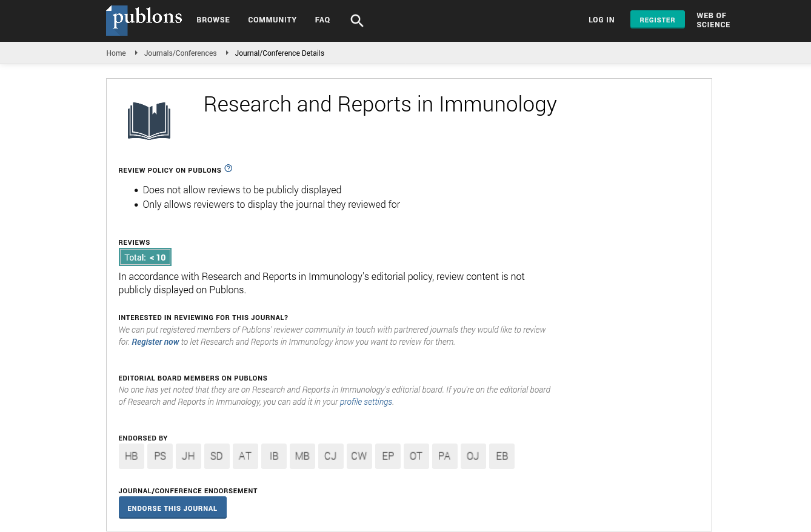The width and height of the screenshot is (811, 532).
Task: Navigate to Journals/Conferences breadcrumb
Action: pos(180,53)
